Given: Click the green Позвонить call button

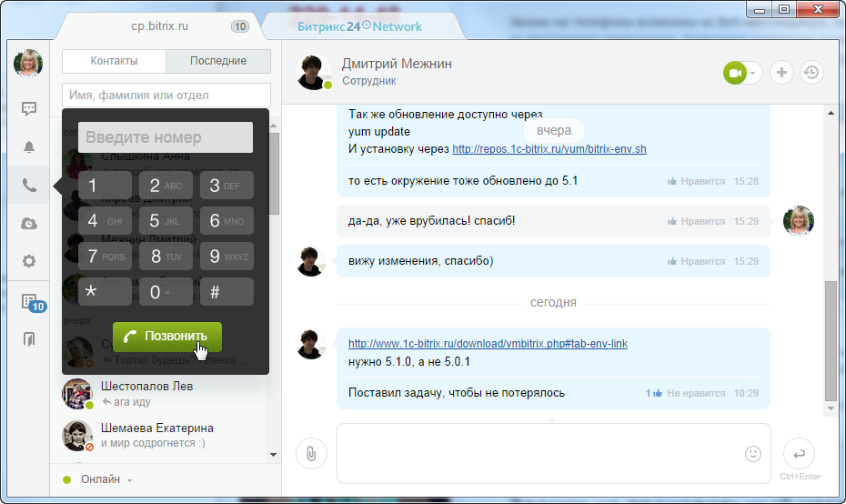Looking at the screenshot, I should click(167, 337).
